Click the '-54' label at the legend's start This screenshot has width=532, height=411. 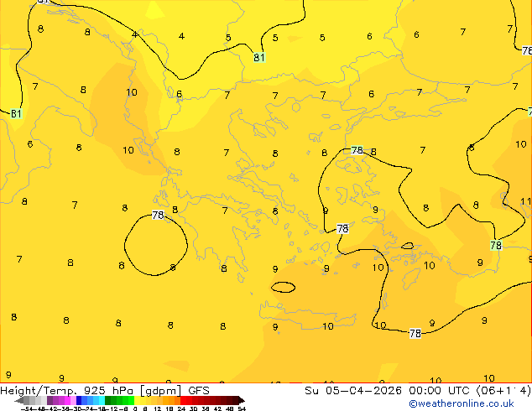tap(27, 408)
